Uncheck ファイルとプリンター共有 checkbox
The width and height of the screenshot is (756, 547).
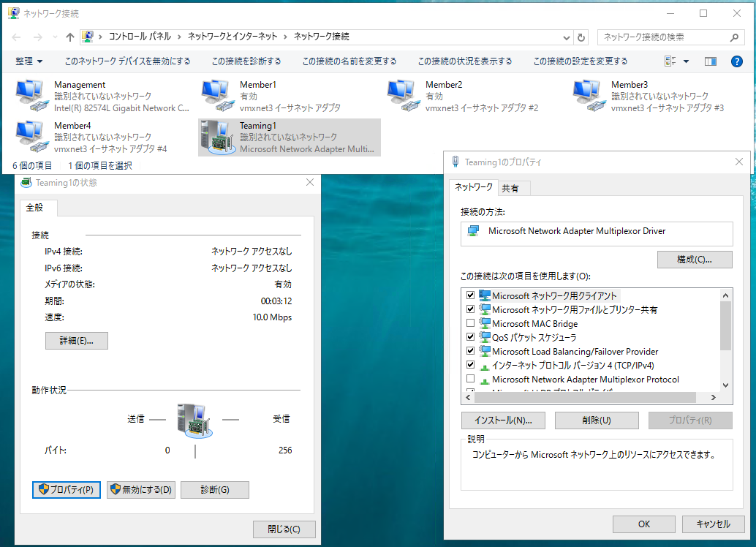(471, 309)
